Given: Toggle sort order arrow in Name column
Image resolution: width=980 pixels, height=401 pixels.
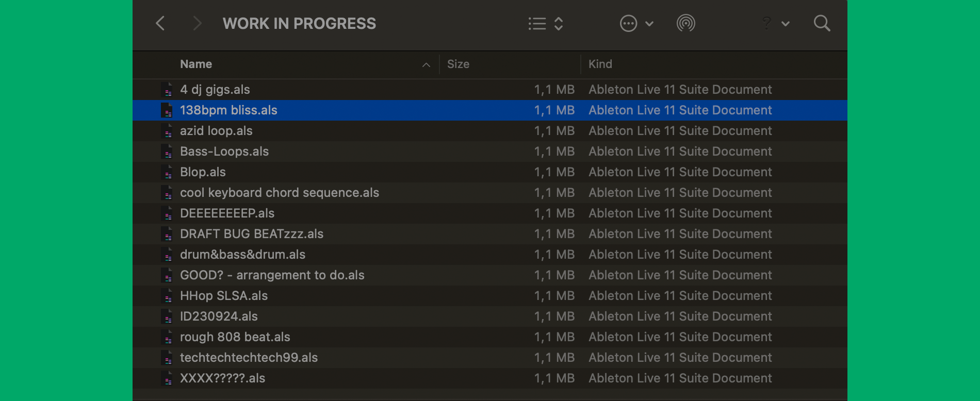Looking at the screenshot, I should coord(426,64).
